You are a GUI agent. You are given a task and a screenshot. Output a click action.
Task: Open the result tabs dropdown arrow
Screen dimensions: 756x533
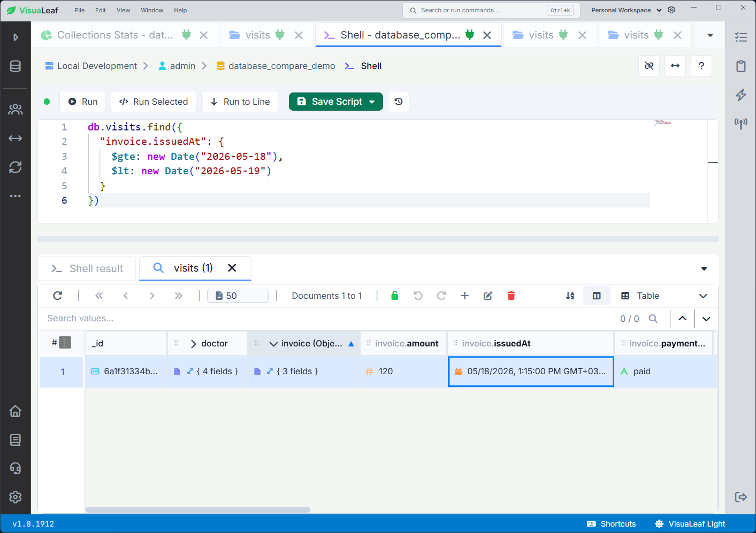(x=704, y=269)
